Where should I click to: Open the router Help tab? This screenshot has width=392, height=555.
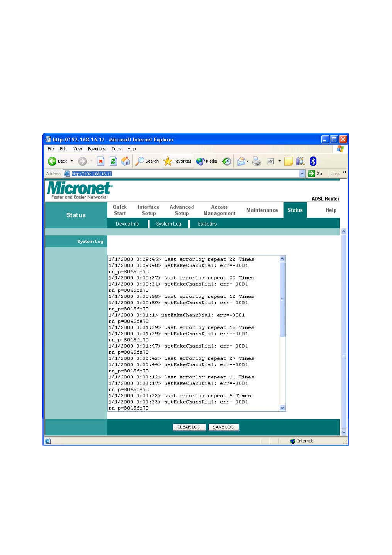click(331, 210)
